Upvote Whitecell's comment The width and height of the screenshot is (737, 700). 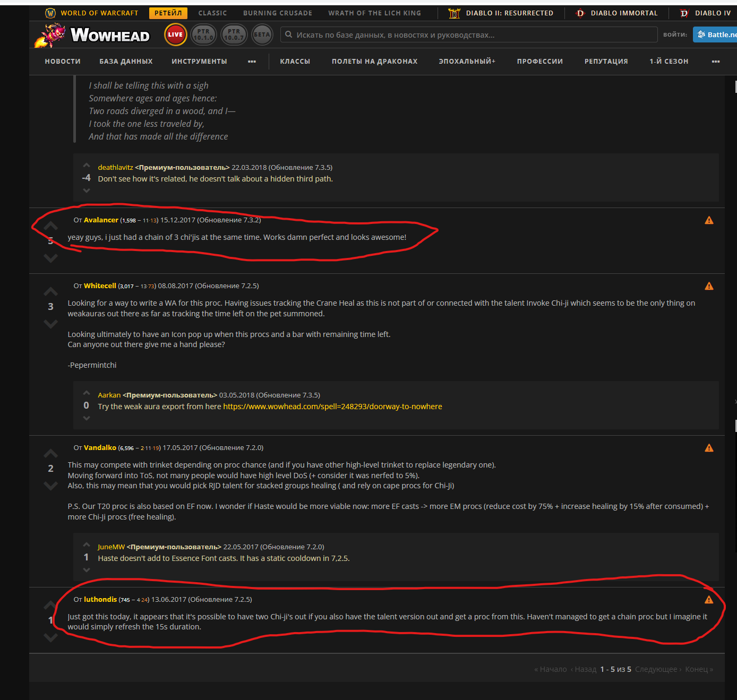click(50, 292)
